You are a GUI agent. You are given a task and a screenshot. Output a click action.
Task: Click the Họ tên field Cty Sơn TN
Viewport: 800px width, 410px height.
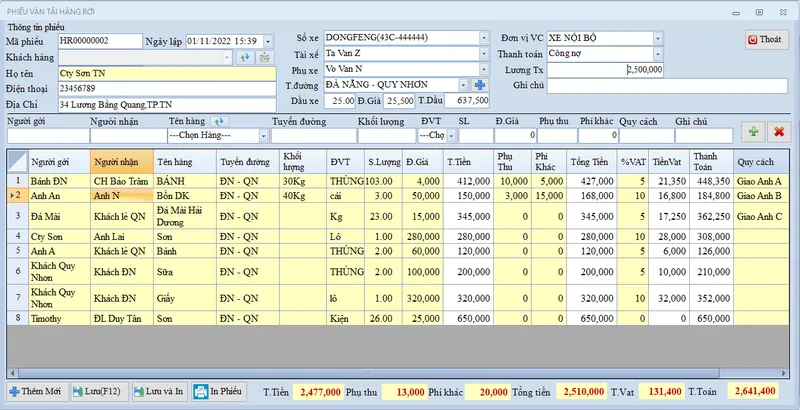[x=167, y=73]
